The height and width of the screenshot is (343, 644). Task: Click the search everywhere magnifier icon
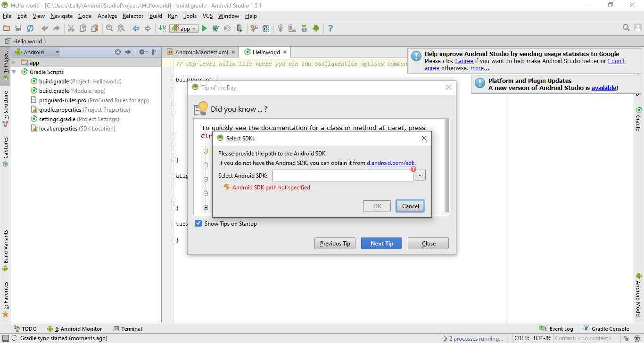click(x=626, y=28)
